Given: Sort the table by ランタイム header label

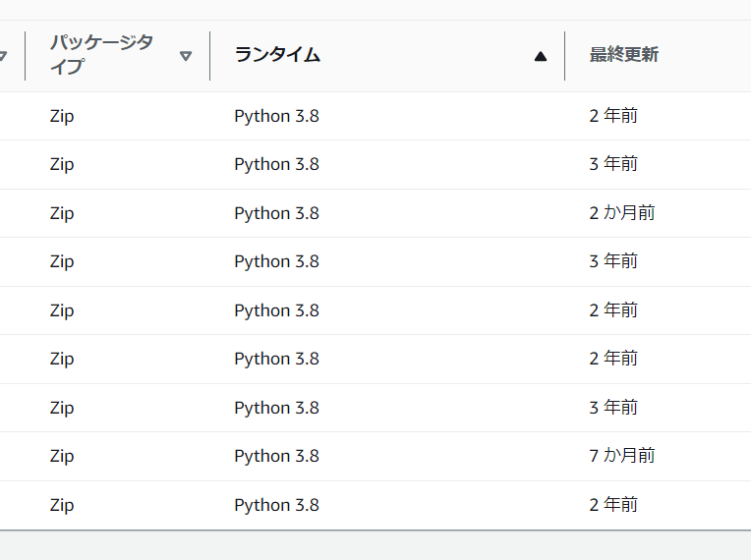Looking at the screenshot, I should click(x=277, y=55).
